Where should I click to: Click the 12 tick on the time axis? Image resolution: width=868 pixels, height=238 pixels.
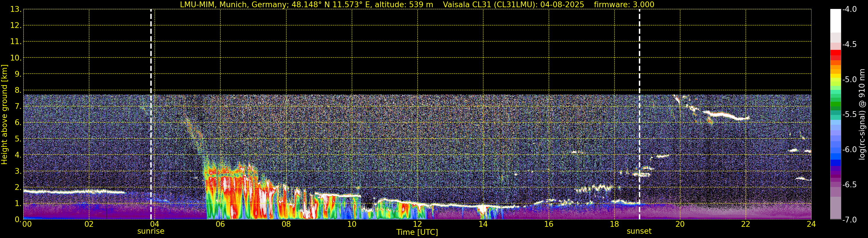coord(417,224)
